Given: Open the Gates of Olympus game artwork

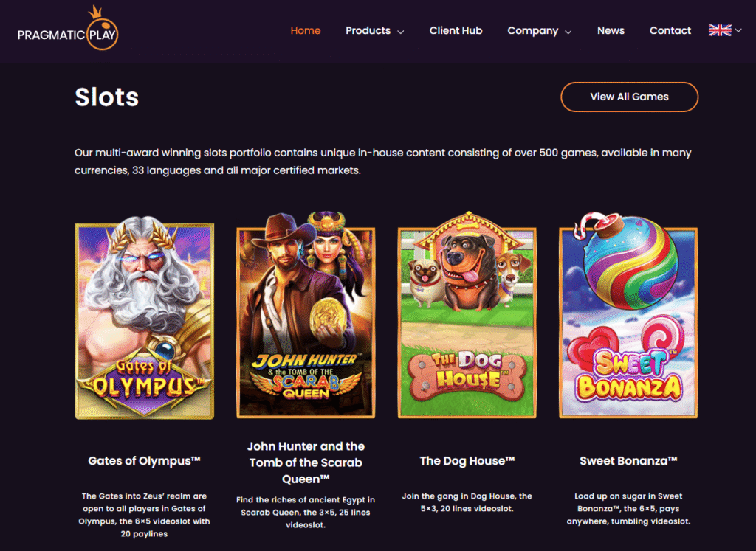Looking at the screenshot, I should (145, 317).
